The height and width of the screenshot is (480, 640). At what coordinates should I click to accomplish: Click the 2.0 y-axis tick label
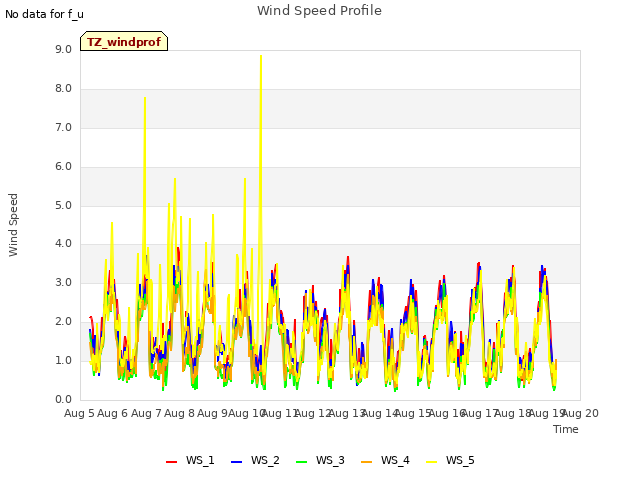coord(63,322)
